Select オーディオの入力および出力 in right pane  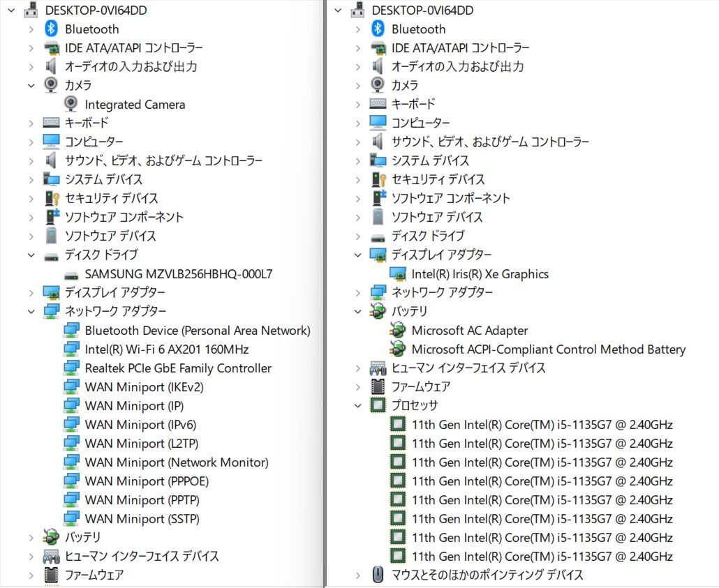point(457,66)
